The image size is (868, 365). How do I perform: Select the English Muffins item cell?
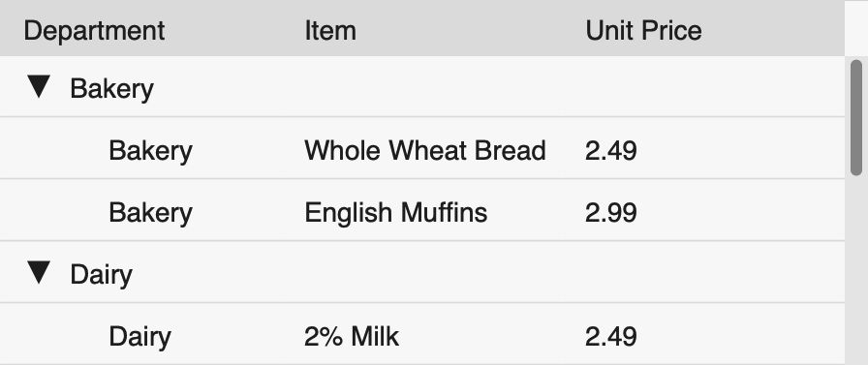[396, 212]
